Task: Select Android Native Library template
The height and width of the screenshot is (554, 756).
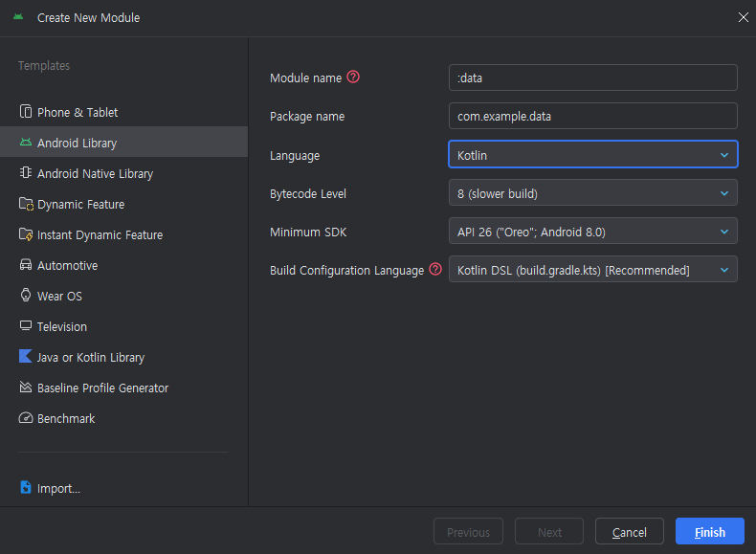Action: click(x=123, y=173)
